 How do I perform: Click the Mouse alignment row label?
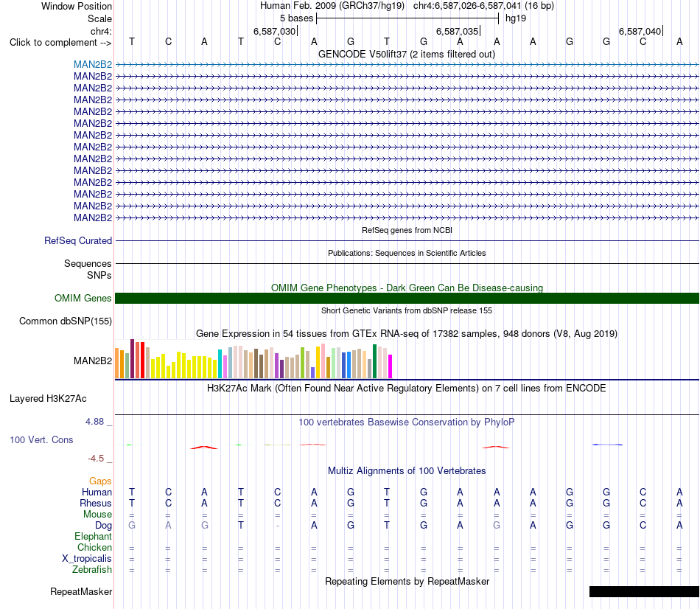(97, 515)
